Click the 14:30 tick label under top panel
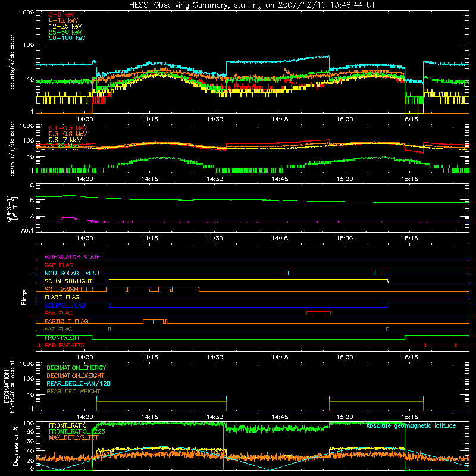Image resolution: width=476 pixels, height=476 pixels. tap(215, 120)
